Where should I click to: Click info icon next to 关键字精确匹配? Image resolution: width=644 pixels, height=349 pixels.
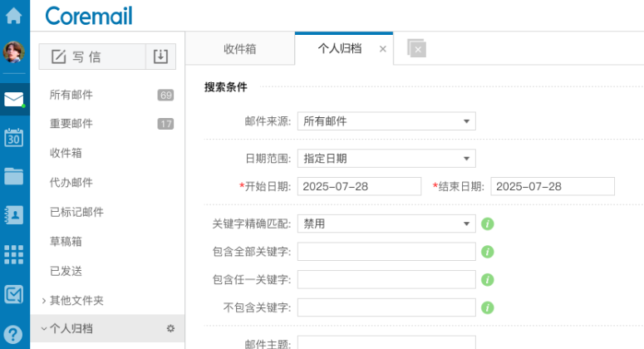pos(488,224)
